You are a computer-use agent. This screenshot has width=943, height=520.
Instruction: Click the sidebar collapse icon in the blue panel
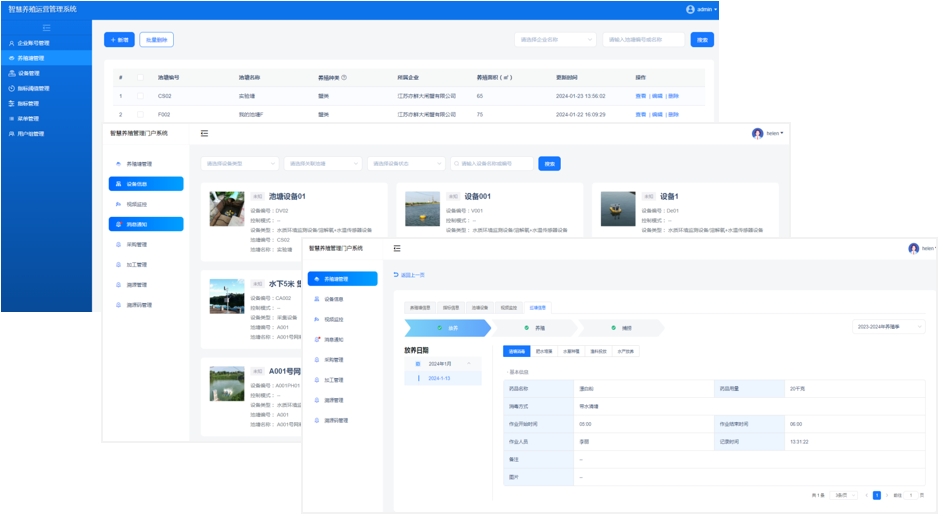(x=46, y=28)
